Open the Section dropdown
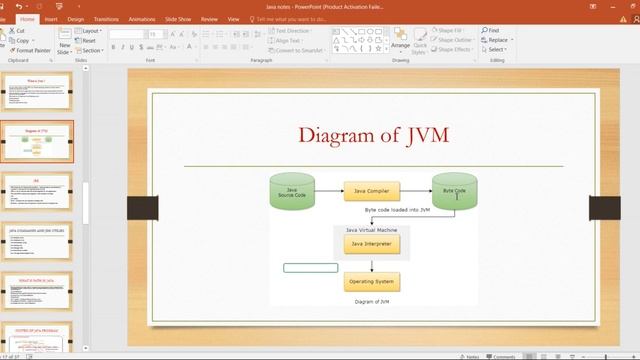The image size is (640, 360). click(89, 50)
